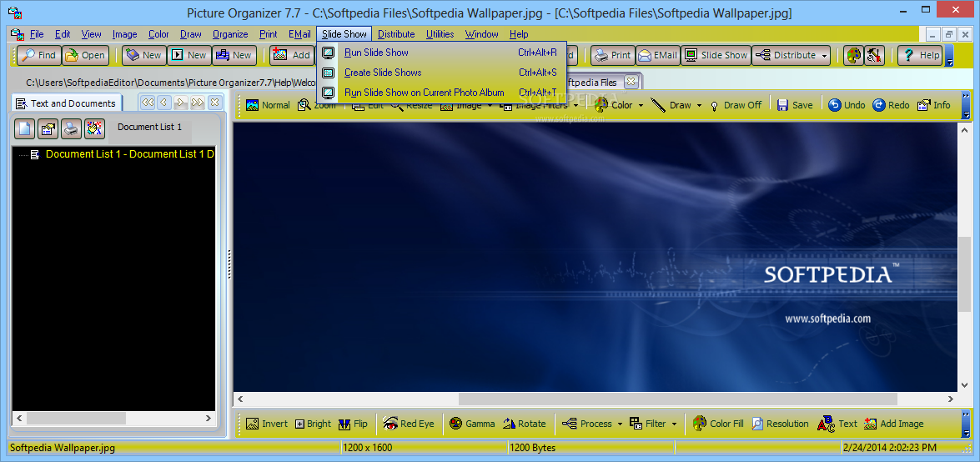Click the Red Eye removal tool
Viewport: 980px width, 462px height.
click(409, 424)
